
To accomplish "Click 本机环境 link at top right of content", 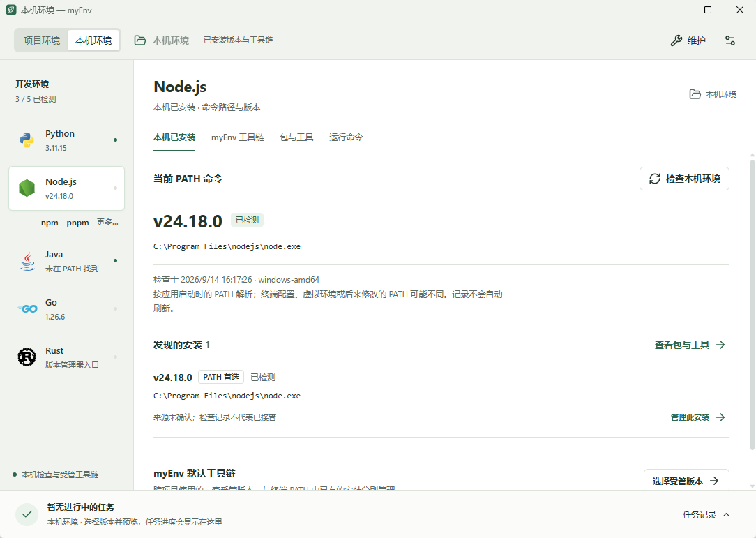I will click(713, 94).
